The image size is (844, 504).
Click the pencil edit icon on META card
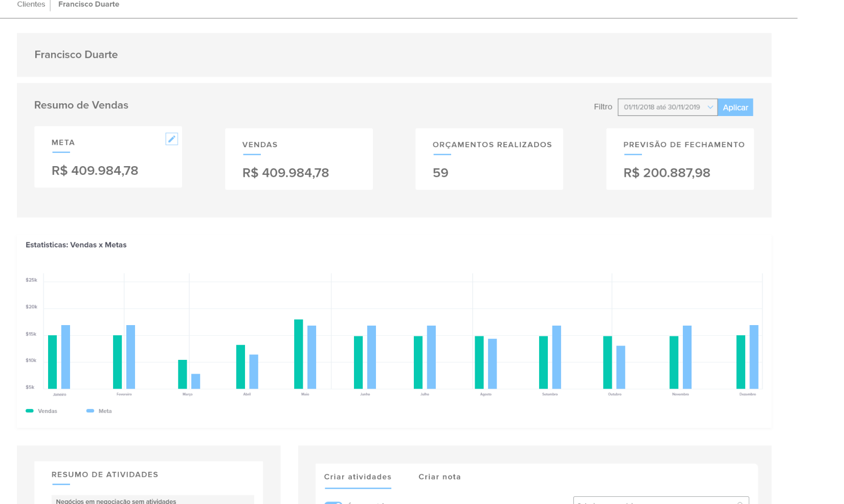click(171, 139)
